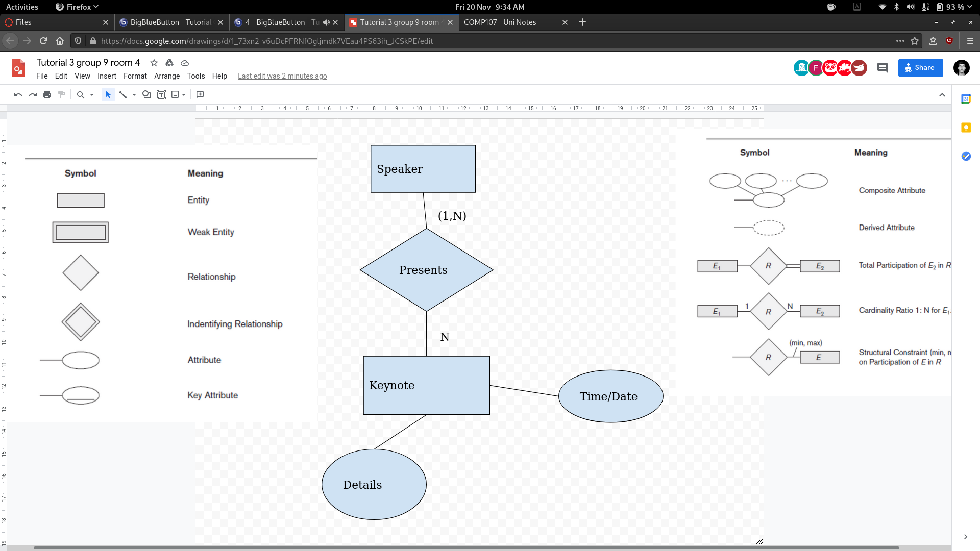Open Firefox page actions (three dots)
This screenshot has height=551, width=980.
900,41
